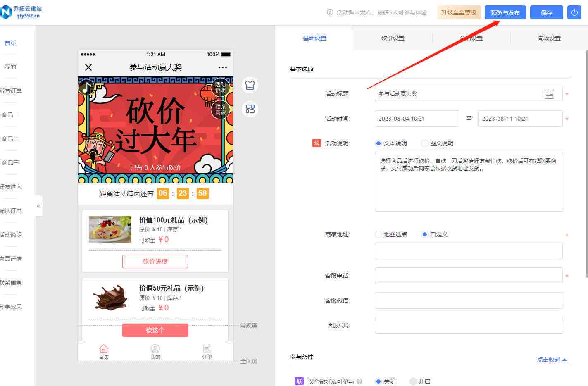
Task: Tap 我的 profile icon in phone bottom bar
Action: [x=155, y=352]
